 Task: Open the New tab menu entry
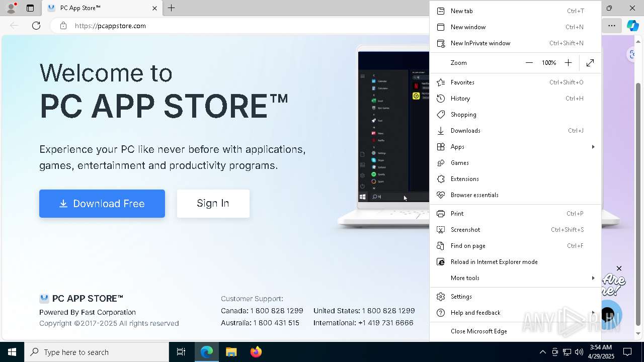point(515,11)
